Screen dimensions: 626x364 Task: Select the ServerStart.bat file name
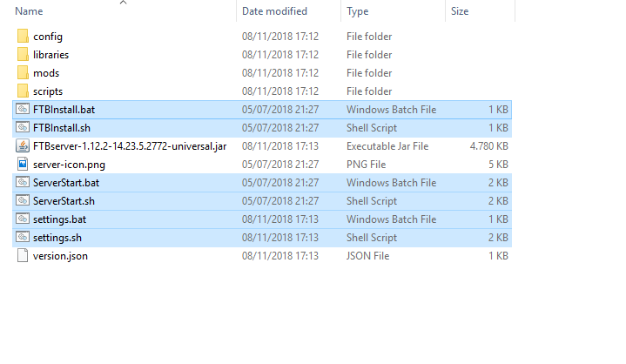(66, 183)
